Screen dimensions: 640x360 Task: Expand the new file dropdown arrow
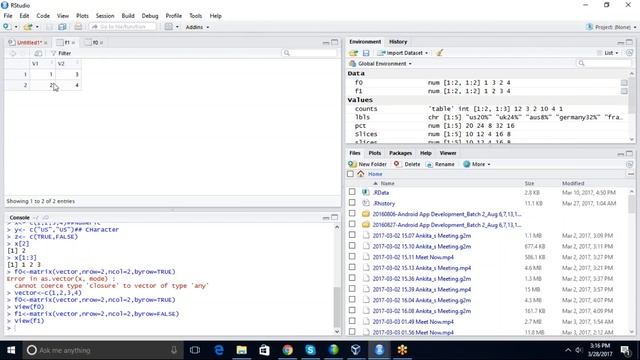click(16, 27)
